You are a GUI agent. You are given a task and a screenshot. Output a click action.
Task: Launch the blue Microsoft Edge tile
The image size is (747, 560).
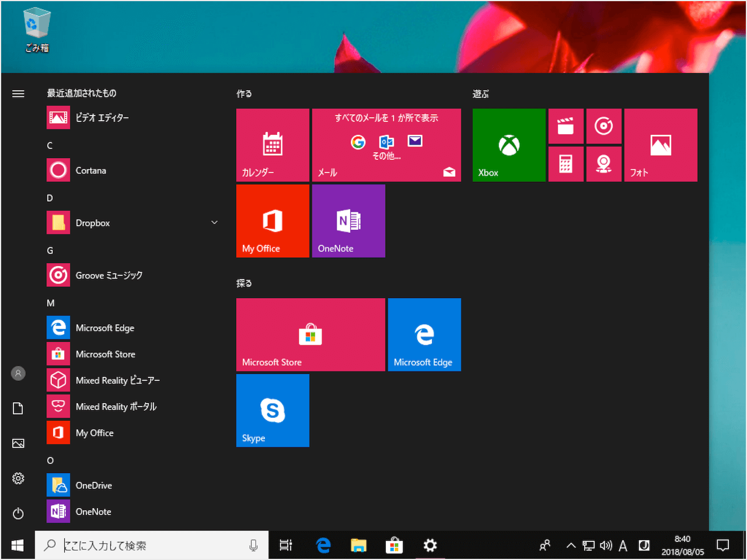pyautogui.click(x=424, y=334)
